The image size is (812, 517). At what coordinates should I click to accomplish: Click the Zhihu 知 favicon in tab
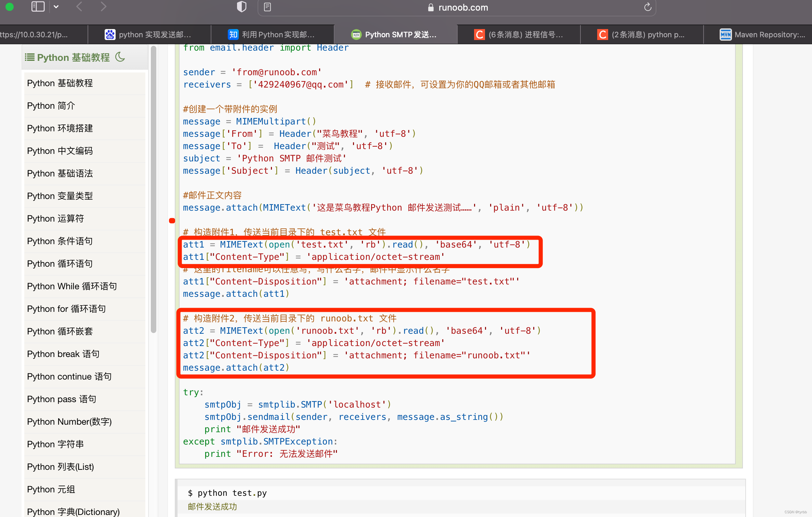coord(233,35)
